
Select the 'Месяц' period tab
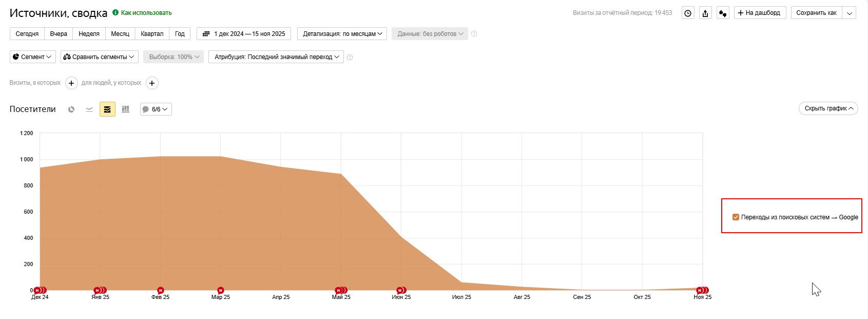pyautogui.click(x=120, y=34)
